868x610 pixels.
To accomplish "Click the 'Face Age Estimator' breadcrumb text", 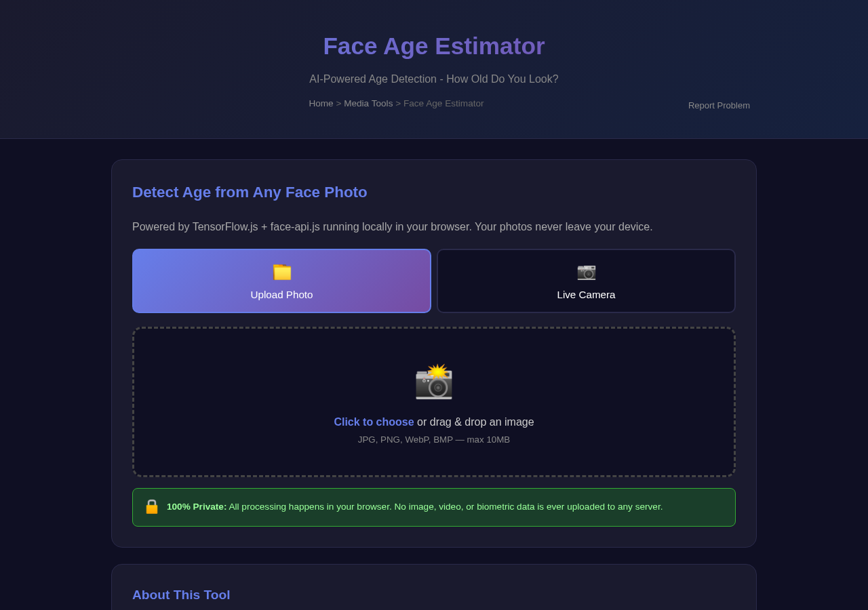I will click(443, 104).
